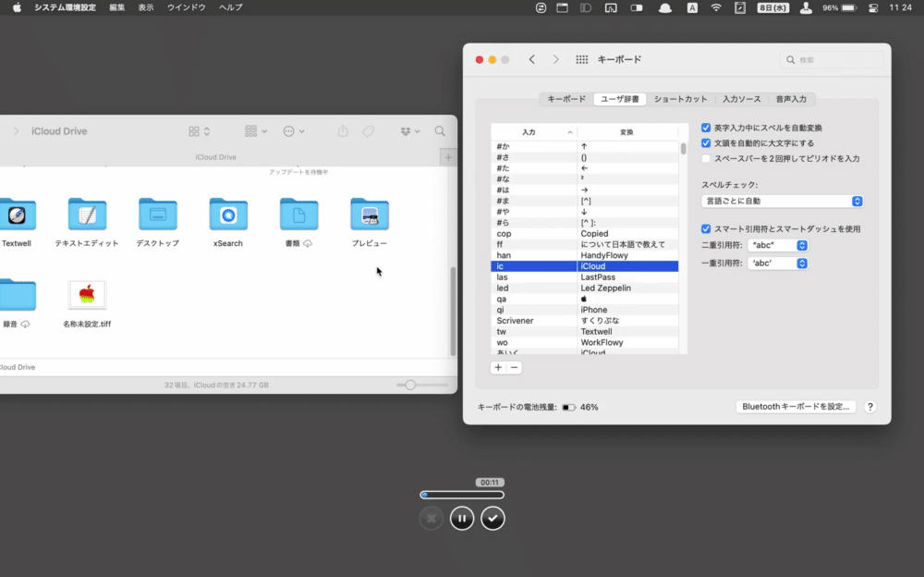Switch to the 音声入力 tab
The image size is (924, 577).
(x=792, y=99)
